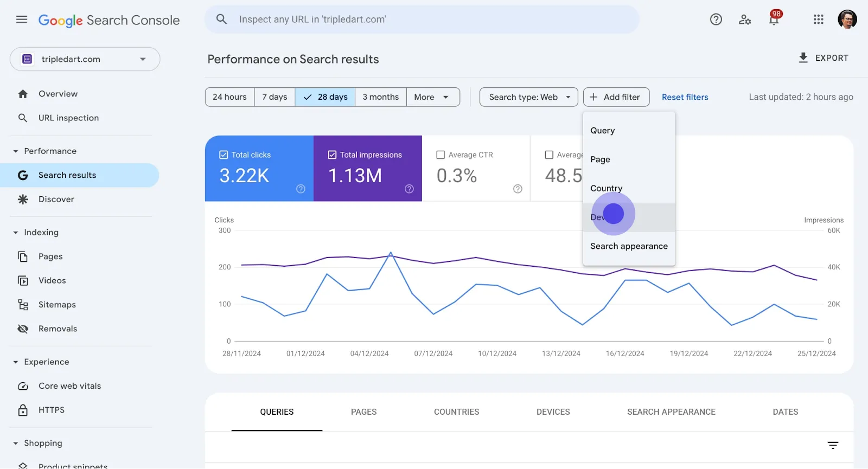Image resolution: width=868 pixels, height=469 pixels.
Task: Open Overview in the sidebar
Action: 80,94
